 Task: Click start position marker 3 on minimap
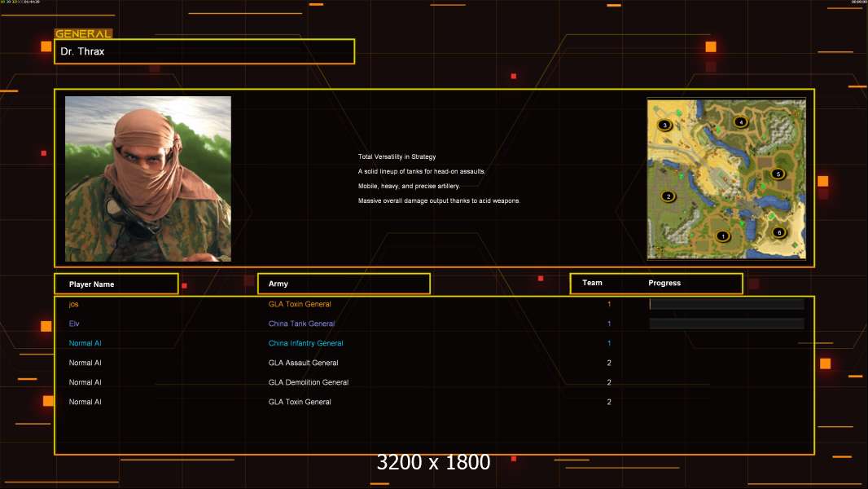coord(664,125)
